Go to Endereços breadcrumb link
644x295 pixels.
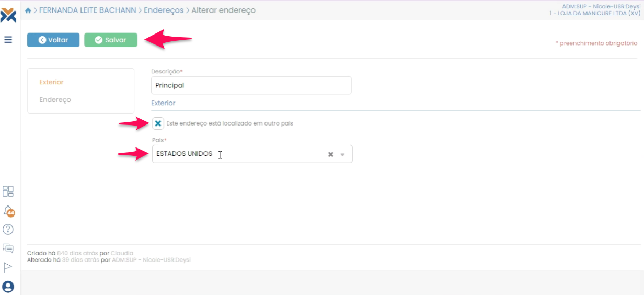tap(164, 10)
